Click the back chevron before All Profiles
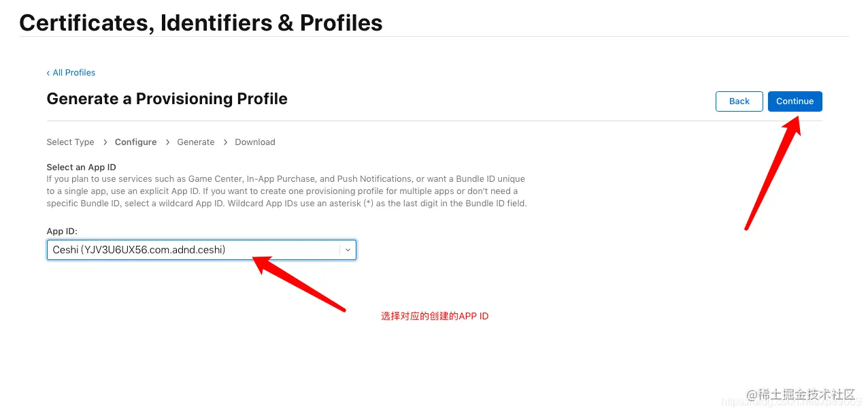The width and height of the screenshot is (868, 414). [x=48, y=73]
